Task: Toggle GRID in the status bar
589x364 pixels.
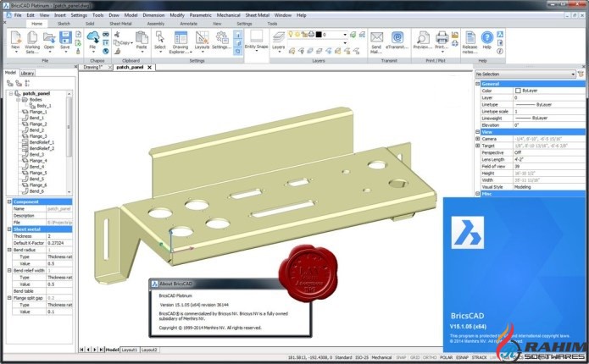Action: pyautogui.click(x=414, y=357)
